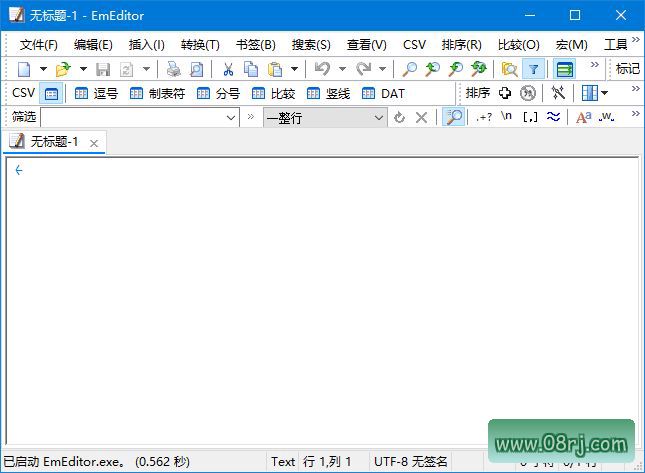This screenshot has height=473, width=645.
Task: Open the 文件(F) menu
Action: pyautogui.click(x=39, y=44)
